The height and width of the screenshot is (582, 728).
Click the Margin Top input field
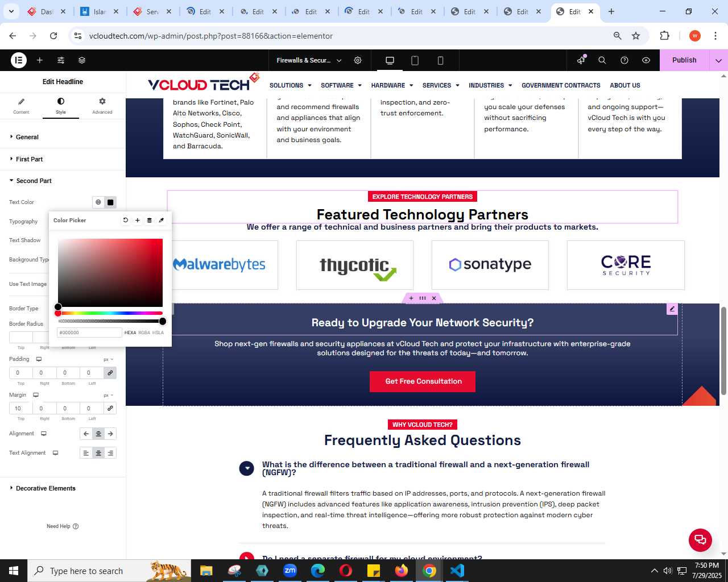coord(21,408)
